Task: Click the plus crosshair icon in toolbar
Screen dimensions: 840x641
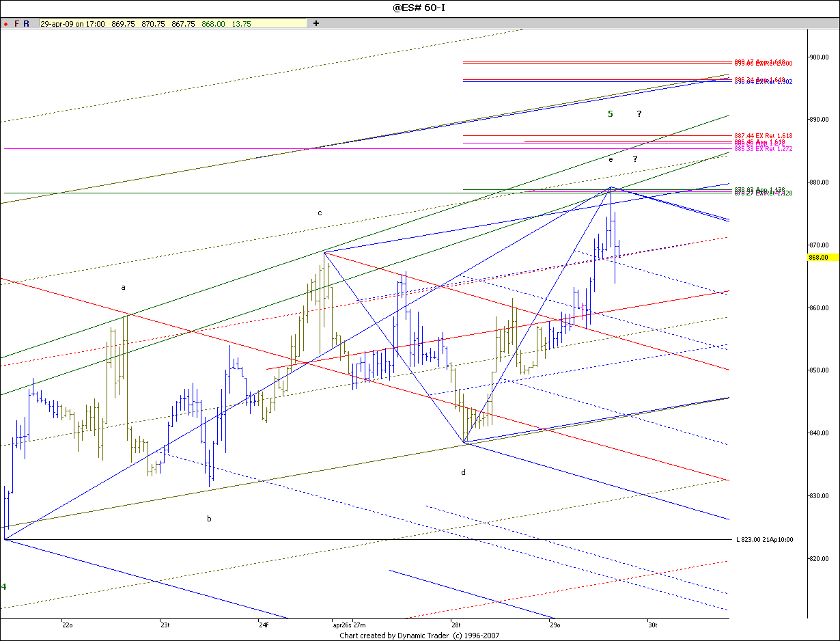Action: coord(316,23)
